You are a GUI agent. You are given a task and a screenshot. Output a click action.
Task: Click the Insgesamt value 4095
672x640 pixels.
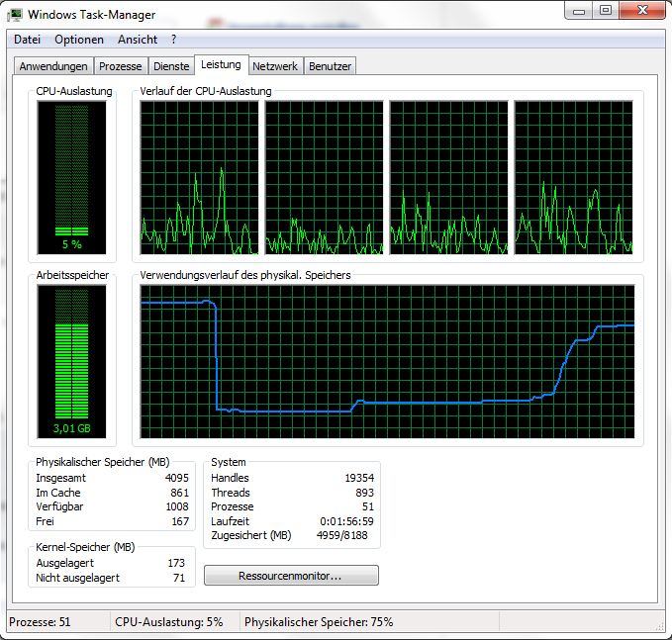pyautogui.click(x=177, y=478)
